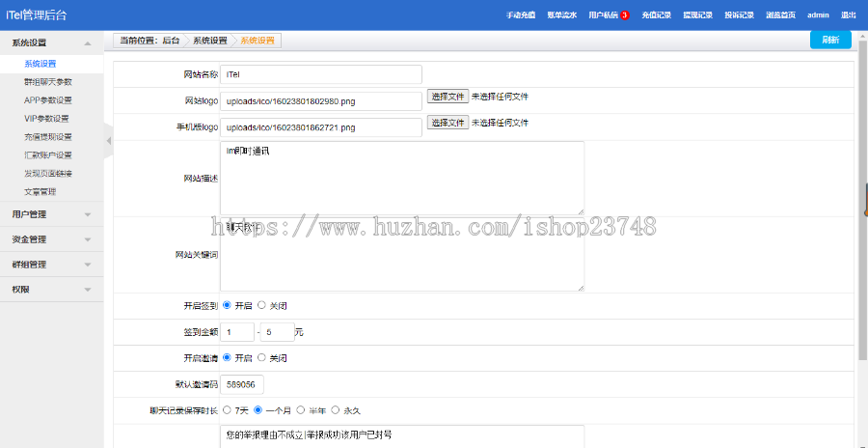Open 账单流水 in top navigation
868x448 pixels.
coord(562,15)
